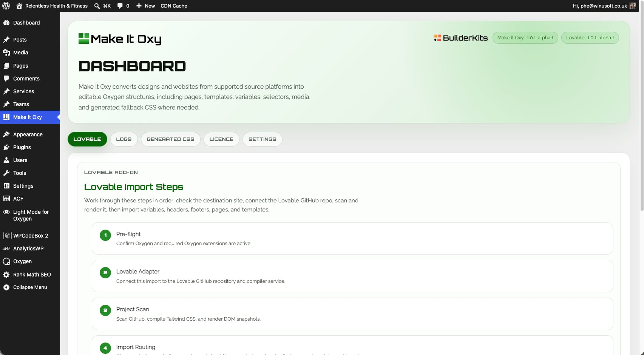
Task: Click the AnalyticsWP graph icon
Action: point(6,248)
